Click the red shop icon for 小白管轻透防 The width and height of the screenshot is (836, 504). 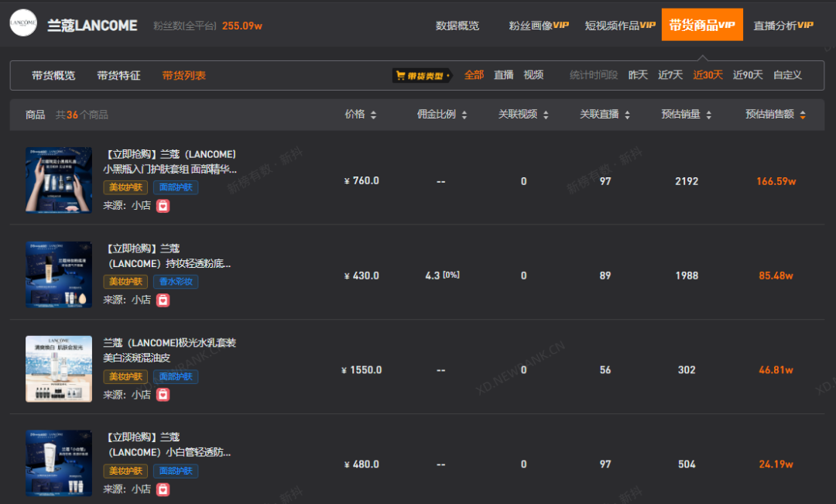coord(163,489)
